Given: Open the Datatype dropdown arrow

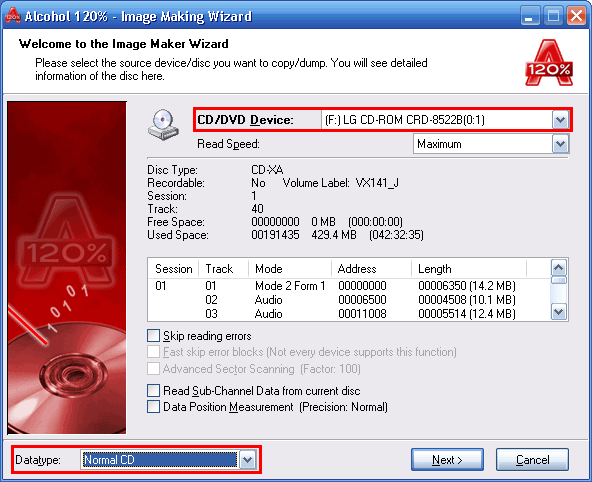Looking at the screenshot, I should (x=248, y=460).
